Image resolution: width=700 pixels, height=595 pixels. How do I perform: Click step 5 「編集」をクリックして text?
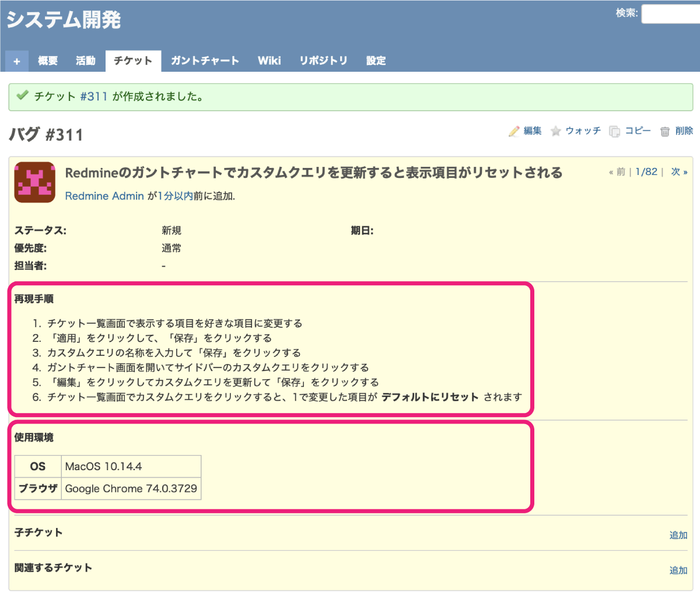click(x=213, y=383)
